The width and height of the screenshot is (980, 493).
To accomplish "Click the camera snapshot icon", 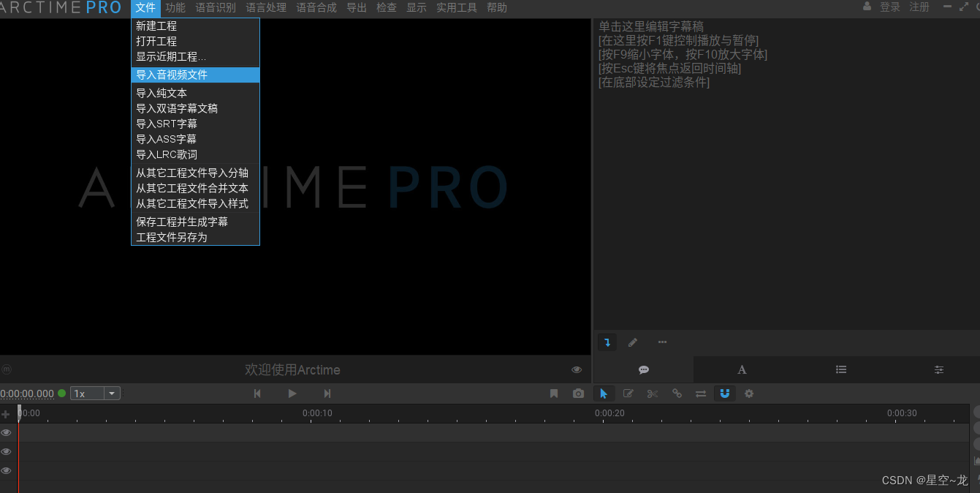I will tap(579, 394).
